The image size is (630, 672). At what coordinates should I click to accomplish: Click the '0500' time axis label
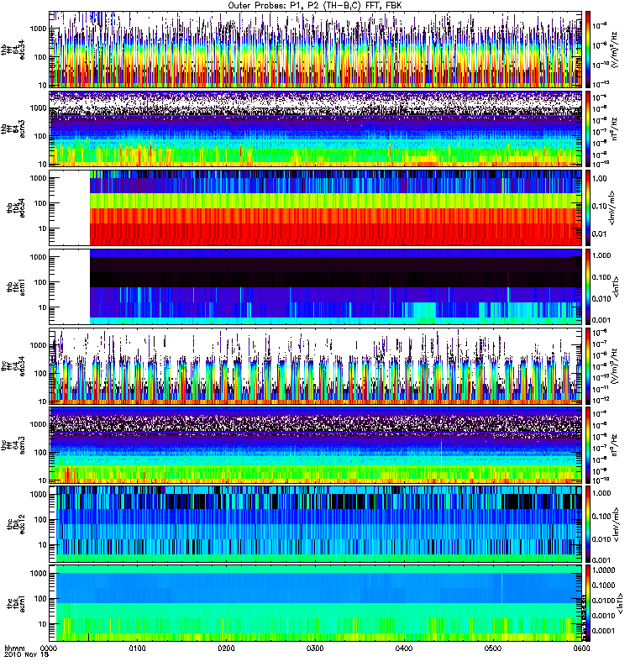tap(492, 648)
